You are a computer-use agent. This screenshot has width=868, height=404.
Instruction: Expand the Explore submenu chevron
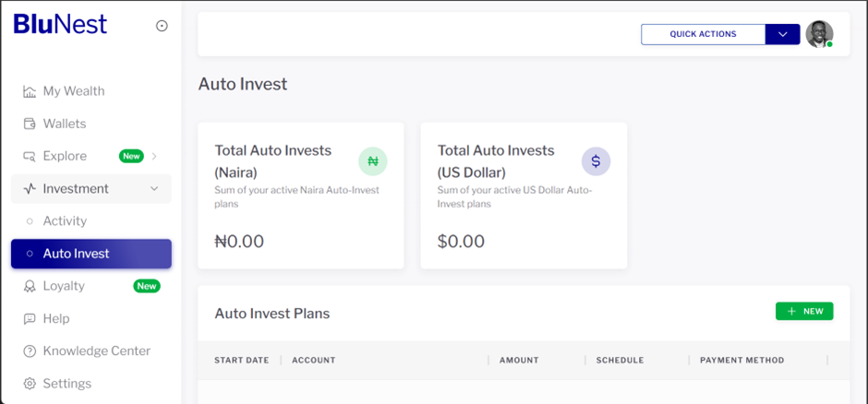coord(154,157)
